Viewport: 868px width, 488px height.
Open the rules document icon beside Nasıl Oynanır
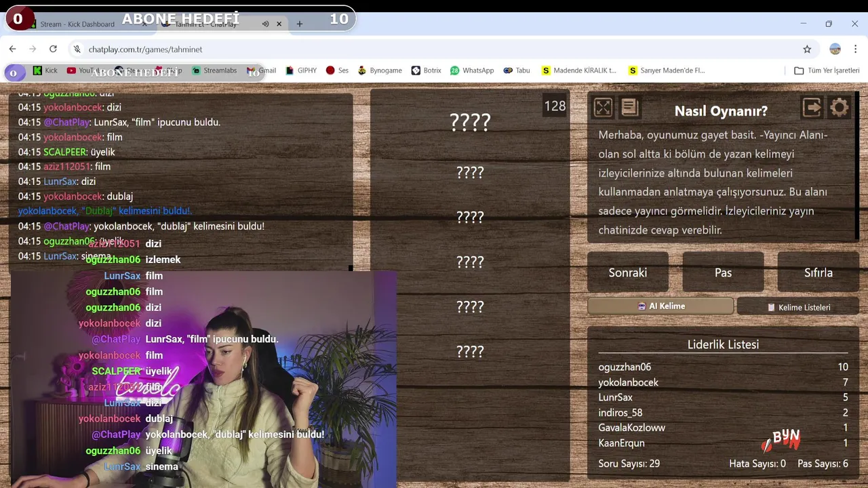click(629, 108)
